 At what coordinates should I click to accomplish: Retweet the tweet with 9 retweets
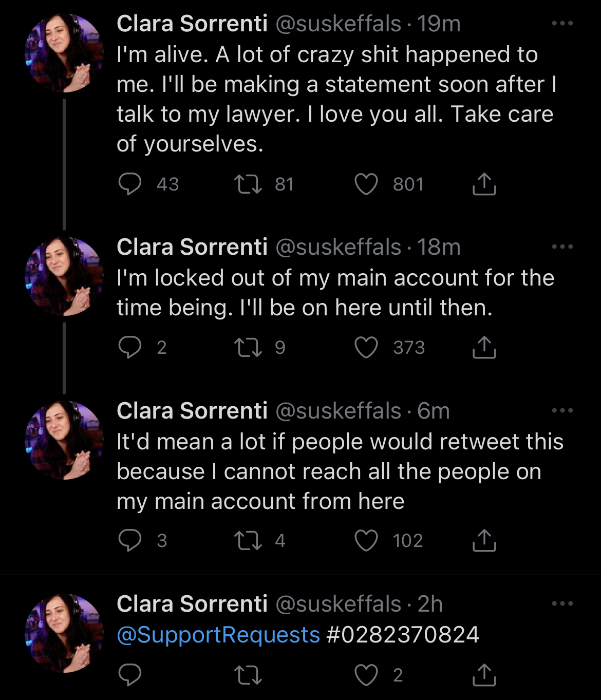(x=248, y=347)
